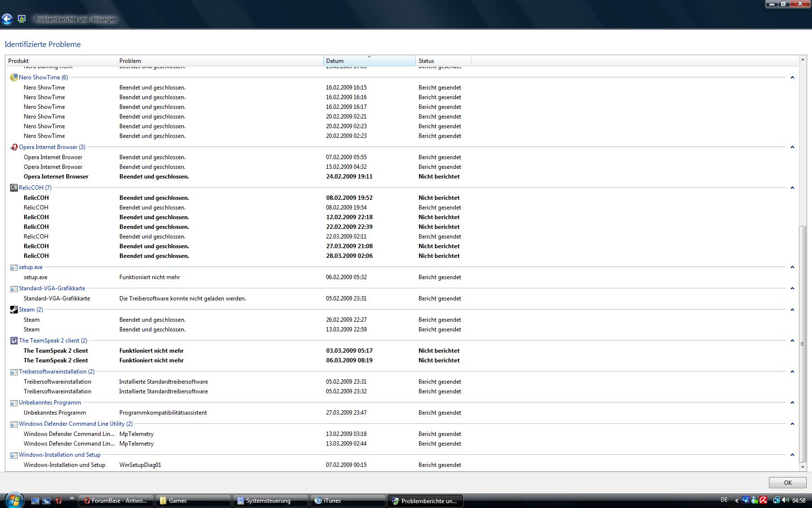The width and height of the screenshot is (812, 508).
Task: Open the Steam (2) group link
Action: tap(31, 310)
